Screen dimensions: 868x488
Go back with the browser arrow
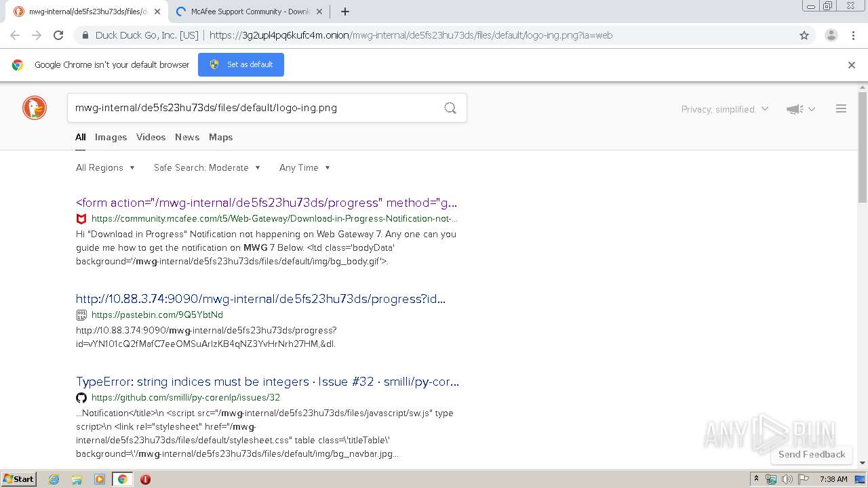pos(15,35)
